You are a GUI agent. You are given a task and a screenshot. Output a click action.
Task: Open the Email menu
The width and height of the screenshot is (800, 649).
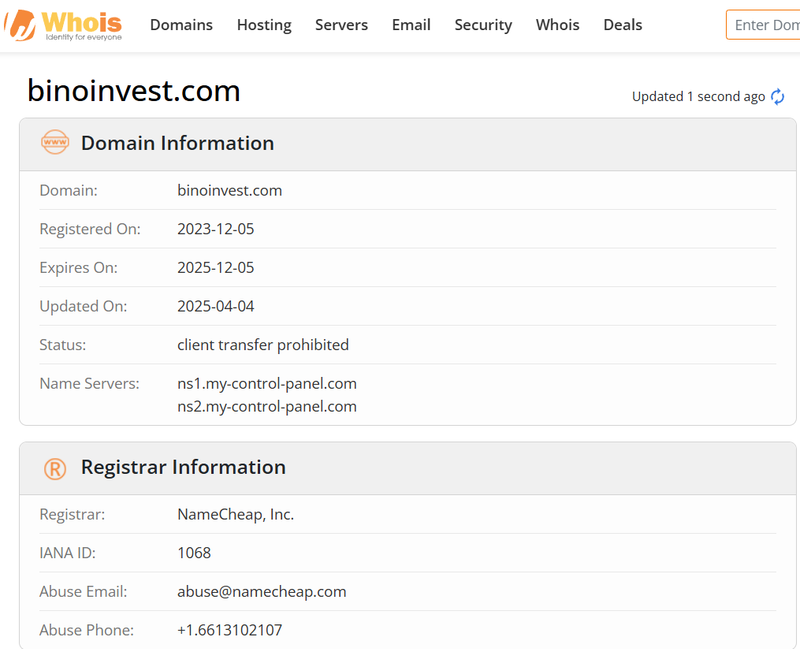click(411, 25)
